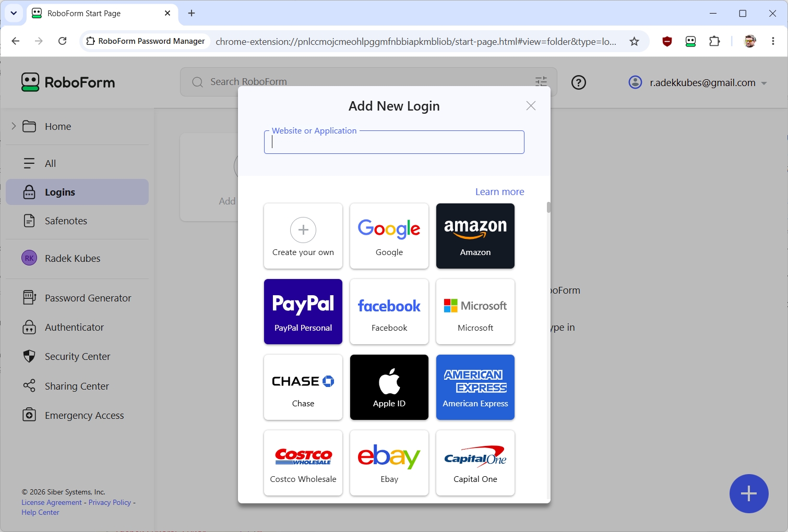Choose the Create your own tile

coord(303,236)
